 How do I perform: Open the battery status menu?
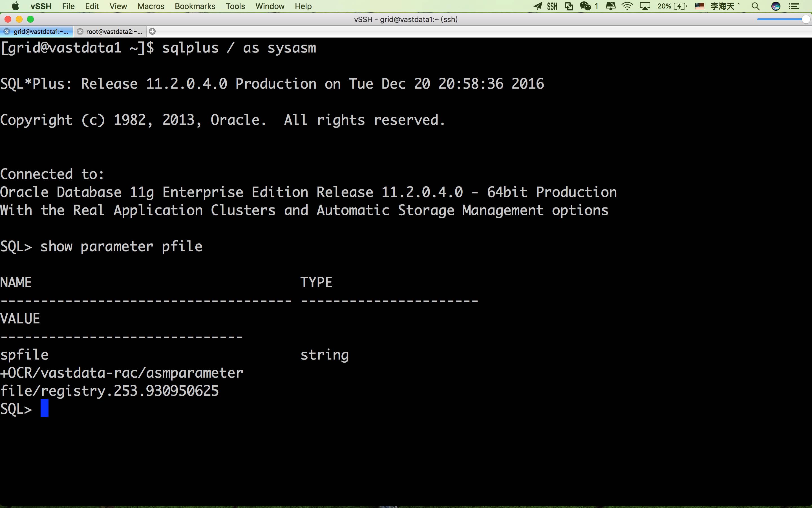(672, 6)
